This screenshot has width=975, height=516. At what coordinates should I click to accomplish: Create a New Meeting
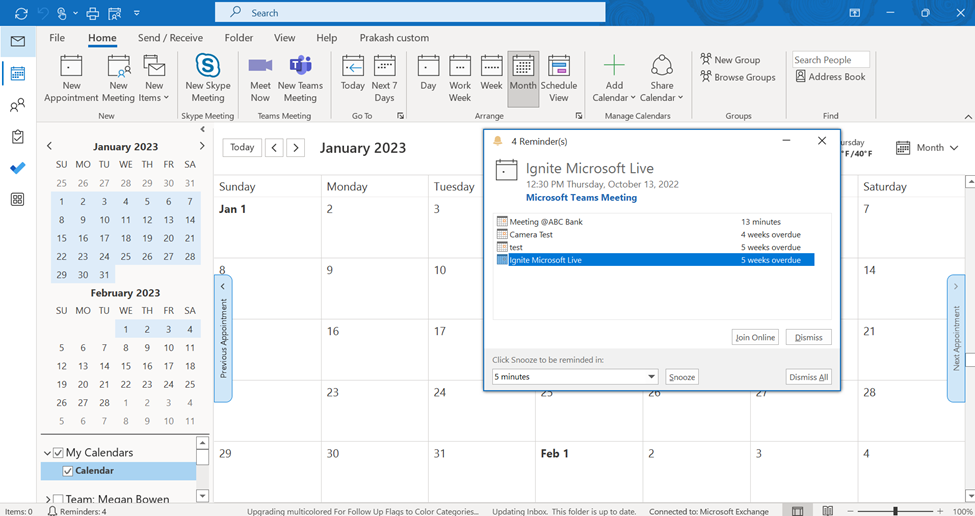pyautogui.click(x=118, y=78)
